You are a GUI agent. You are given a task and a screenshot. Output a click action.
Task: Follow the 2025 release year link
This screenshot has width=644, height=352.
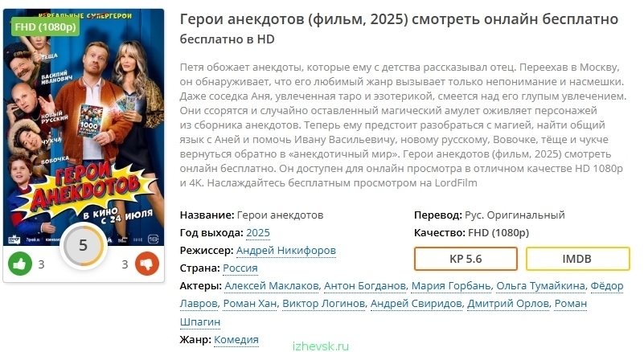258,233
